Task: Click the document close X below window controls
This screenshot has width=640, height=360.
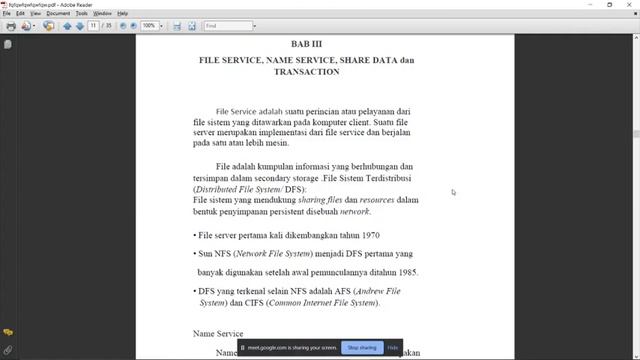Action: click(x=636, y=13)
